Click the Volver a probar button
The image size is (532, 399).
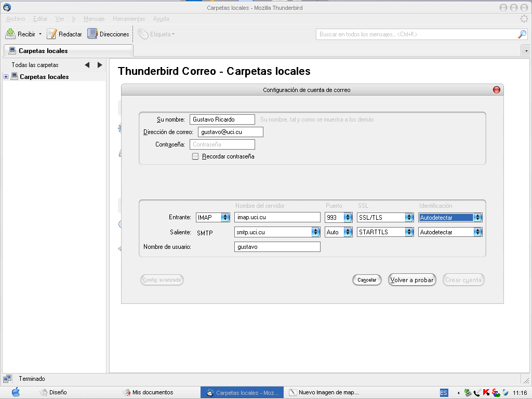pyautogui.click(x=412, y=280)
